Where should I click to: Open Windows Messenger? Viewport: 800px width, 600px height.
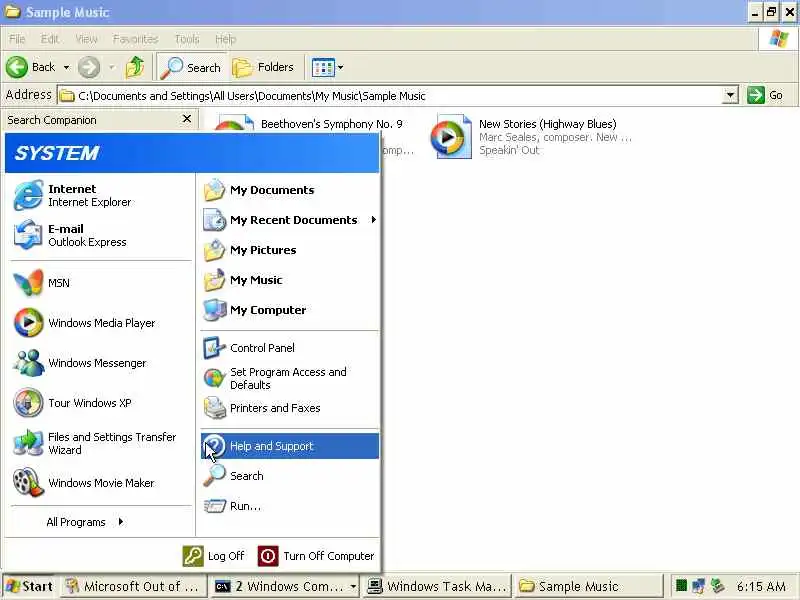click(x=100, y=363)
